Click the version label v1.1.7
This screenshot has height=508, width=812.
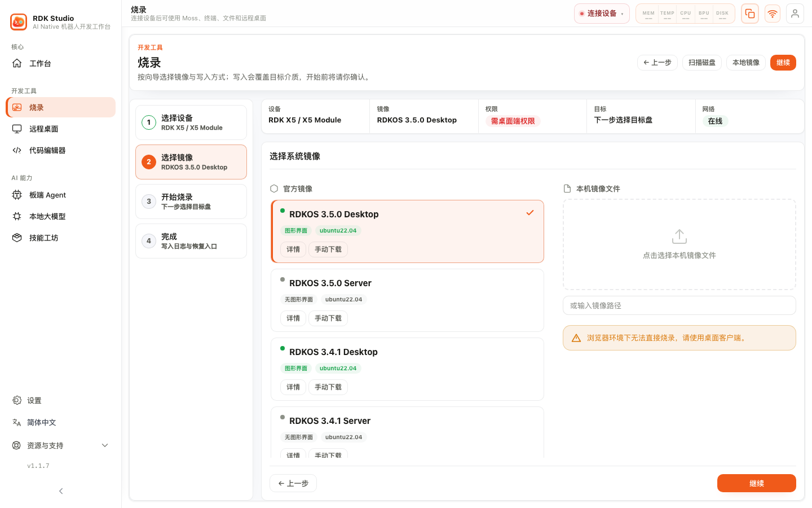tap(38, 466)
